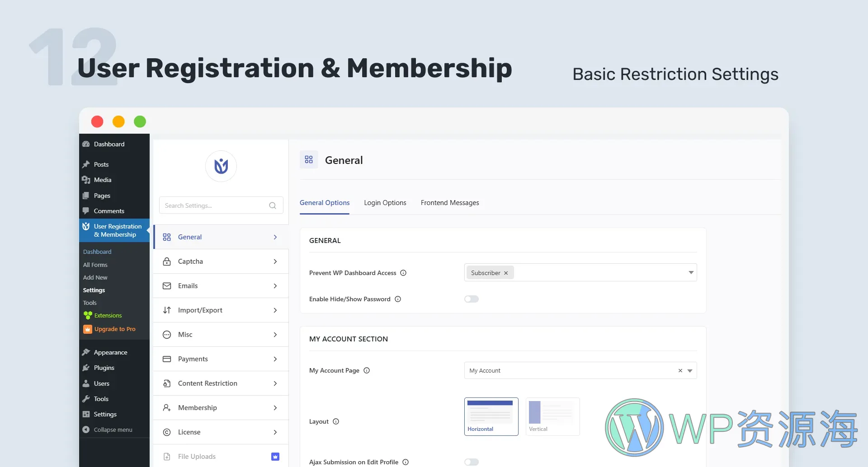Expand Emails settings chevron
Image resolution: width=868 pixels, height=467 pixels.
point(275,286)
